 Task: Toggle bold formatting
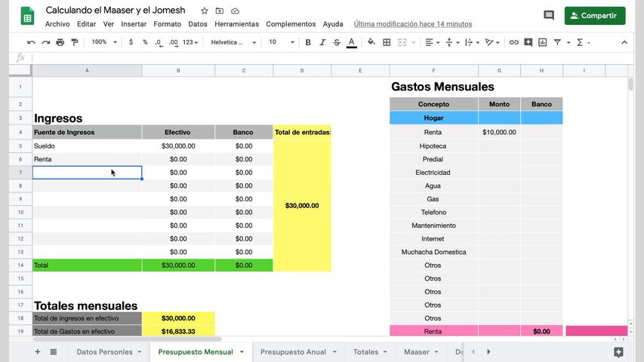[308, 42]
